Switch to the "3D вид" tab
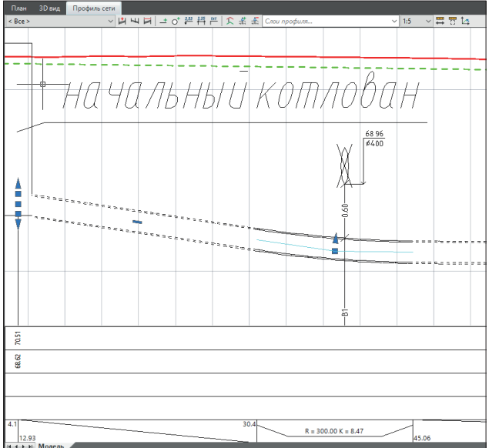The image size is (489, 448). 49,7
